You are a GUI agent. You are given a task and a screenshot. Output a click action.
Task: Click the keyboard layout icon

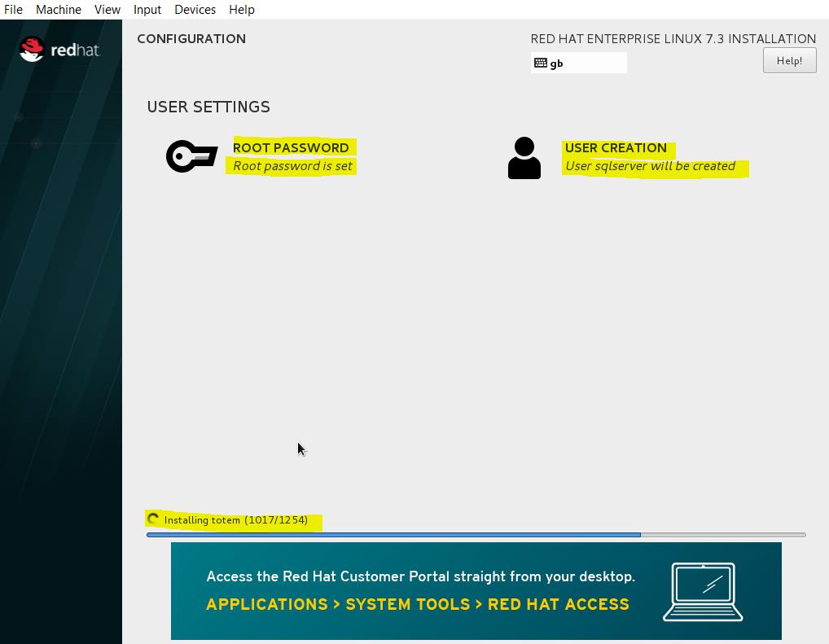(541, 63)
